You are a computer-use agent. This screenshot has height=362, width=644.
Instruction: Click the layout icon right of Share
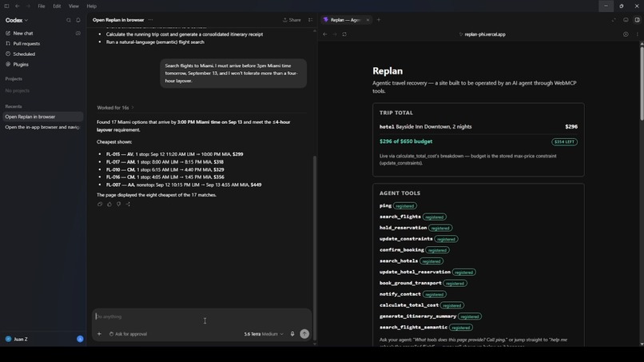click(x=311, y=20)
